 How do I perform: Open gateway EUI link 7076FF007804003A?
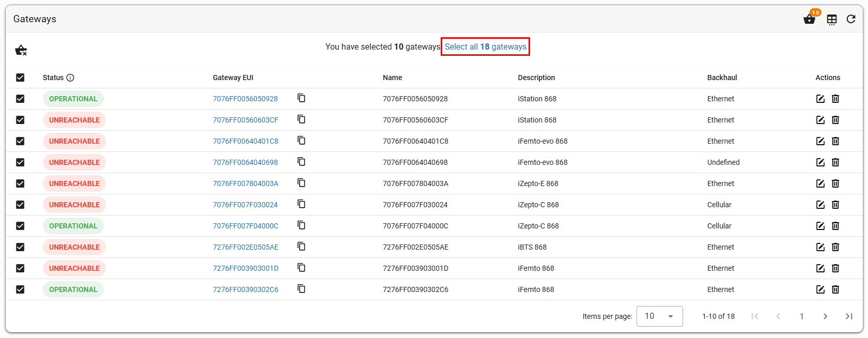(245, 183)
